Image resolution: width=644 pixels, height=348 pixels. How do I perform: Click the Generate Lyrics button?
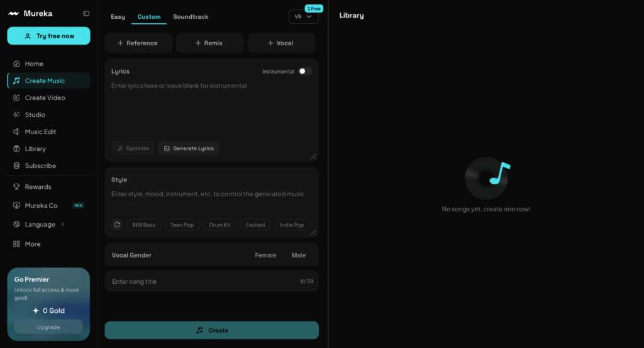coord(189,149)
